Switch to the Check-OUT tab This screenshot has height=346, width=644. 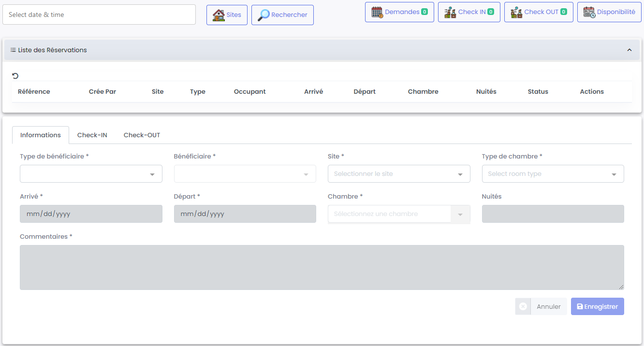(142, 135)
